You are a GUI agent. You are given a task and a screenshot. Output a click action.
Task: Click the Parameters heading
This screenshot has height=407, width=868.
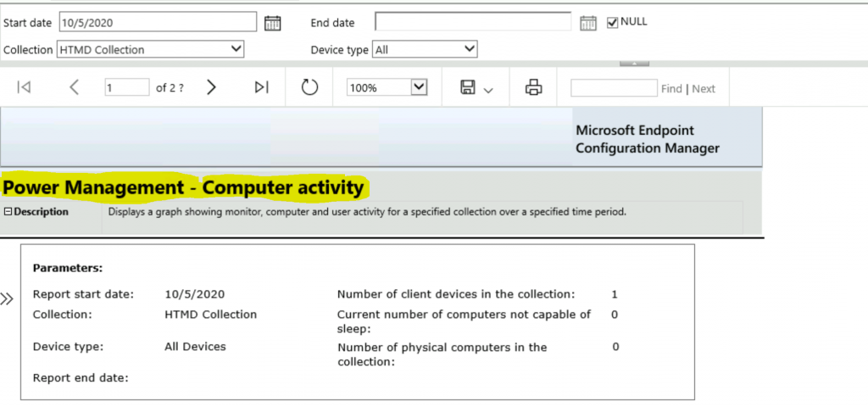pos(68,268)
